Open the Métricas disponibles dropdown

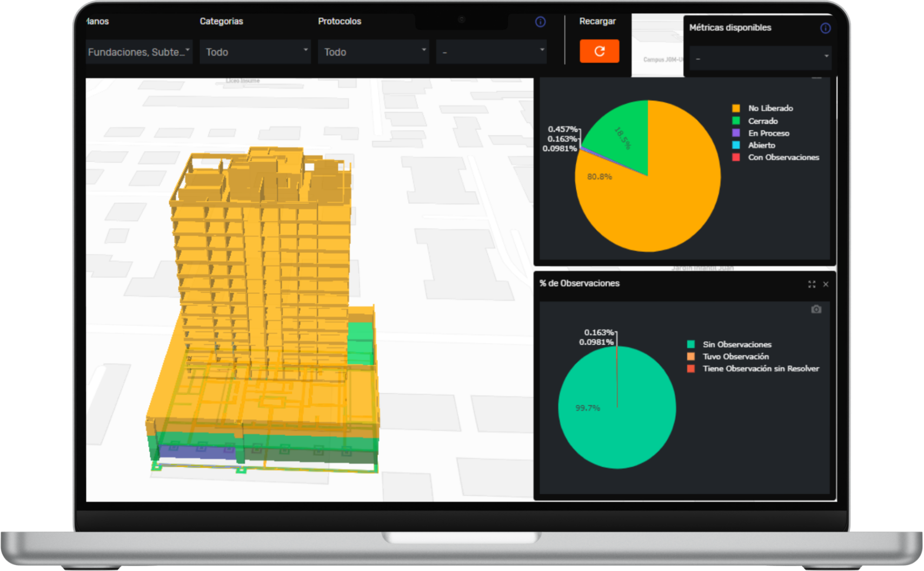pyautogui.click(x=761, y=57)
